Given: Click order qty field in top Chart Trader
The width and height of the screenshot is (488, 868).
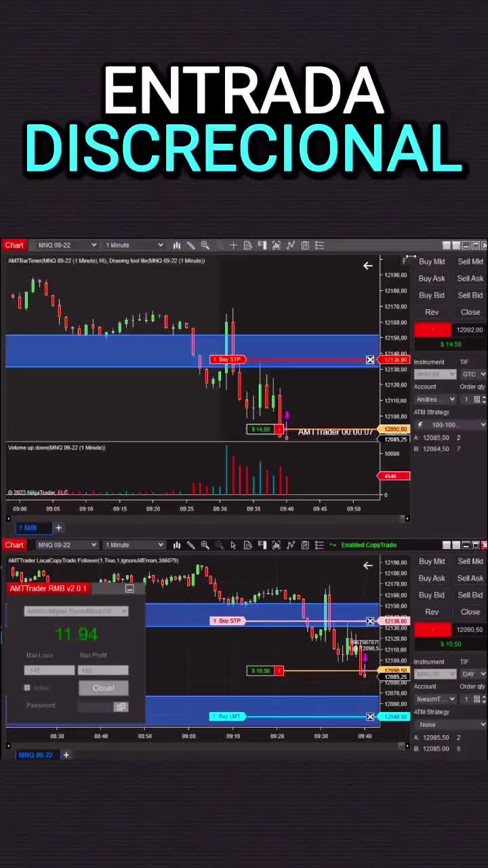Looking at the screenshot, I should (x=466, y=399).
